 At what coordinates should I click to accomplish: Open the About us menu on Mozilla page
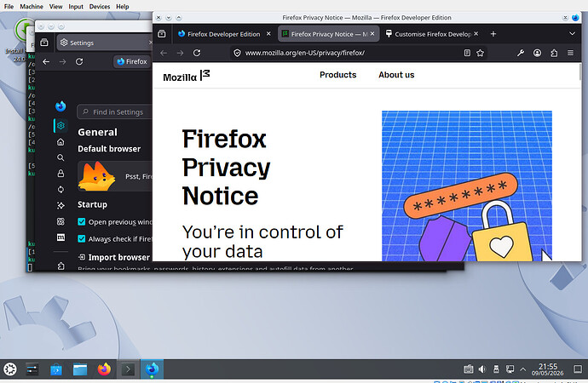click(x=396, y=75)
